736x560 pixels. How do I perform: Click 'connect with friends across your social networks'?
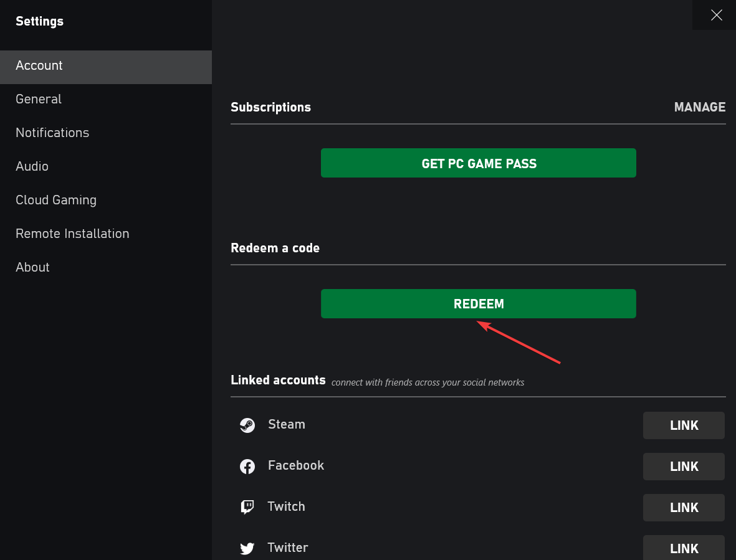tap(428, 382)
